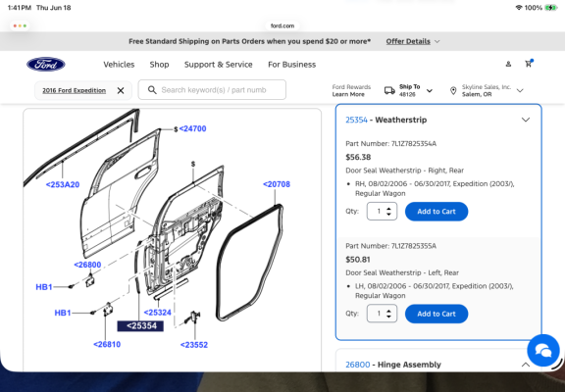Open the Ship To zip dropdown
The image size is (565, 392).
coord(430,91)
